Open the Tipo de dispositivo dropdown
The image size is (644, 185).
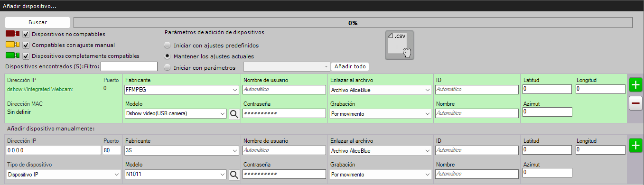click(64, 174)
